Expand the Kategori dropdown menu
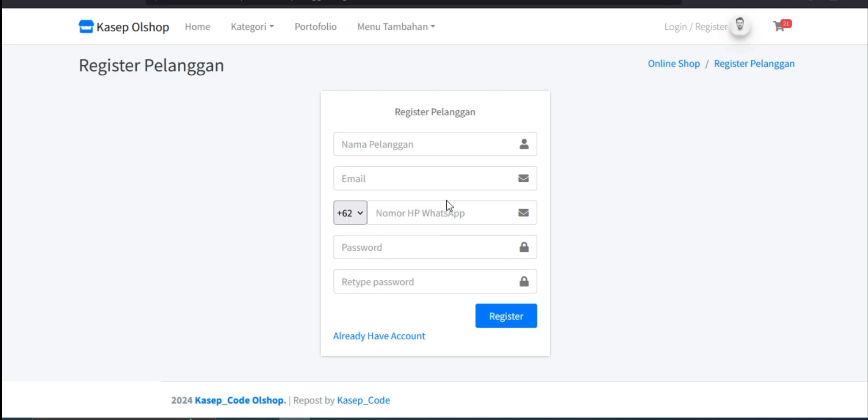 [x=252, y=26]
